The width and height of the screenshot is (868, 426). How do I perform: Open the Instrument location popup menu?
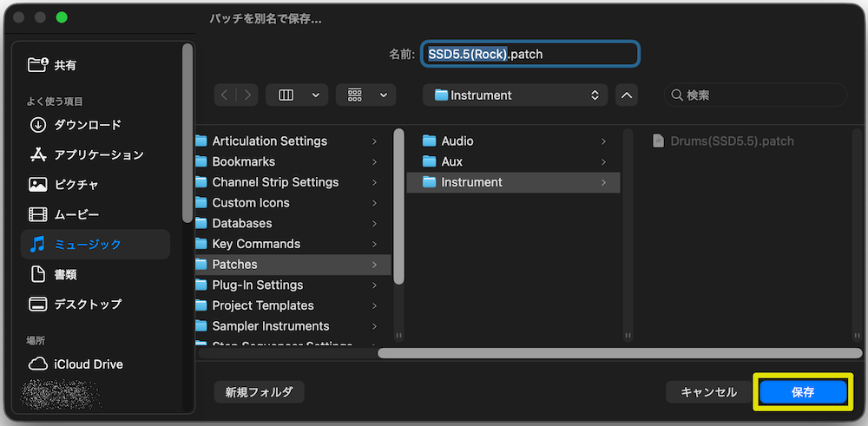click(x=515, y=95)
